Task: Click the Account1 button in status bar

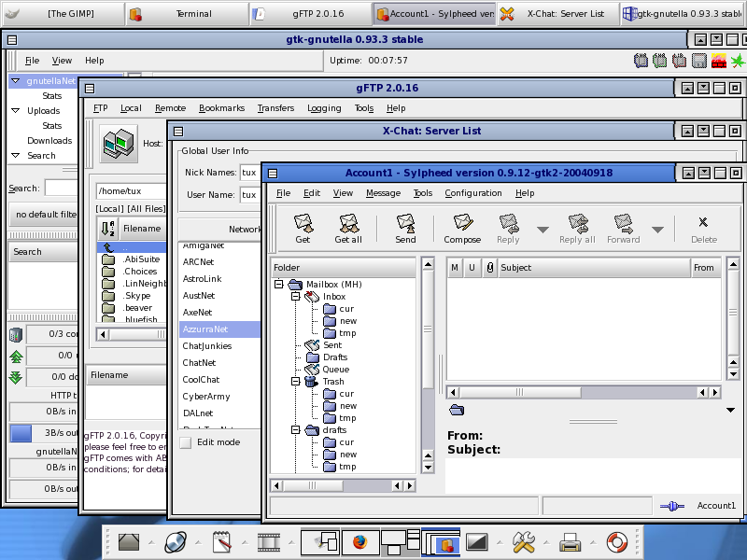Action: point(715,506)
